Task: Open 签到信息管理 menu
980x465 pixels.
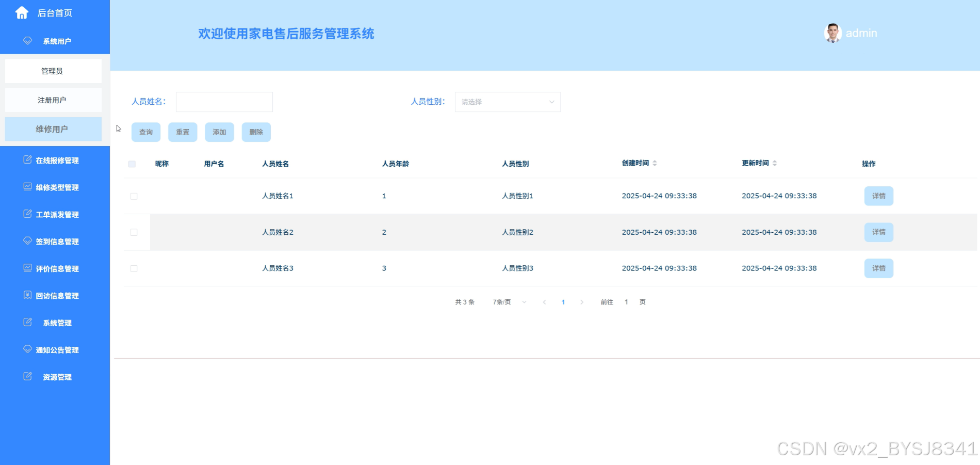Action: (55, 242)
